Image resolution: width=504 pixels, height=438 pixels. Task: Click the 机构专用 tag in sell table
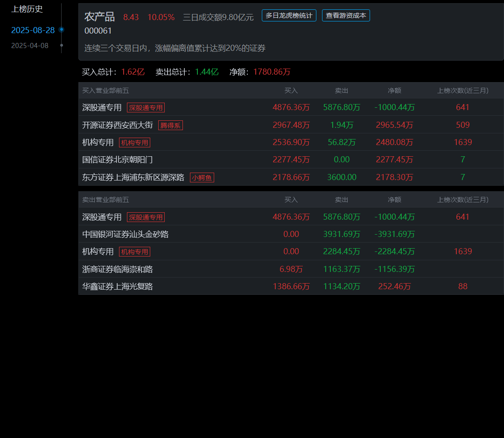[x=134, y=252]
